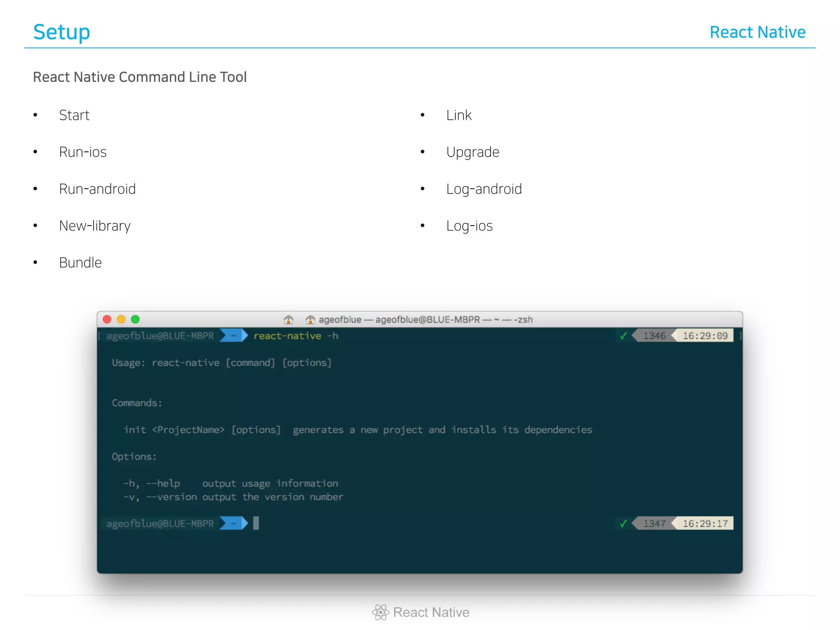Click the 'Options:' line in terminal

[134, 457]
